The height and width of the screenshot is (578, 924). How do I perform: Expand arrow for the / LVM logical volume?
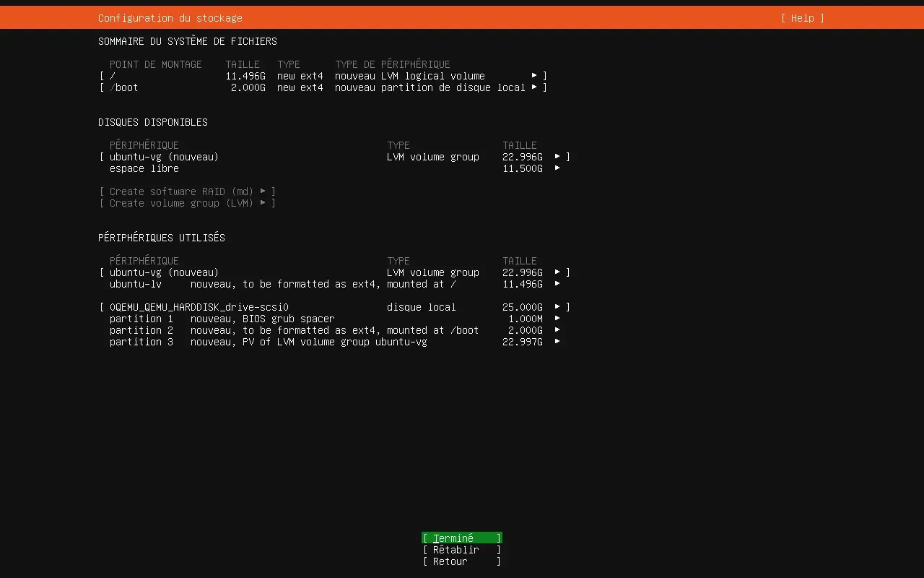coord(534,76)
